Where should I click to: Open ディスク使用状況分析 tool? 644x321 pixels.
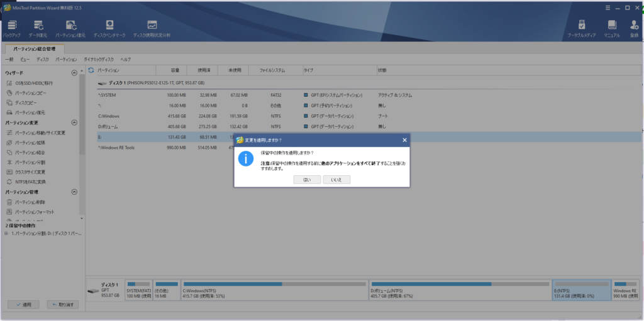point(152,29)
